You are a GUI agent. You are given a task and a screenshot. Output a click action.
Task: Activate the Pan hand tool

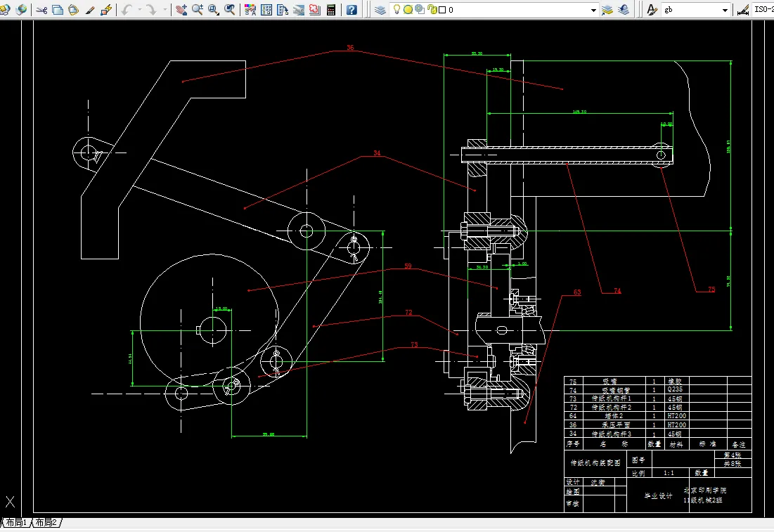pos(181,9)
